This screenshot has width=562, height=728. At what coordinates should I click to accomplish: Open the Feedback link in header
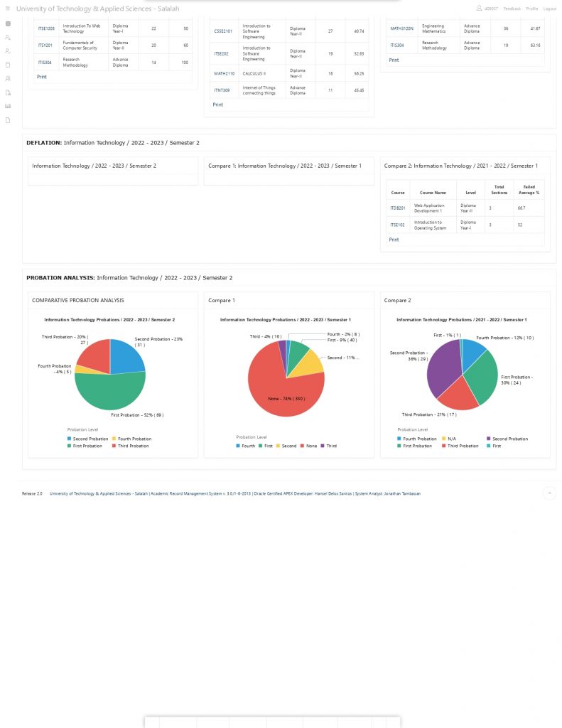512,9
